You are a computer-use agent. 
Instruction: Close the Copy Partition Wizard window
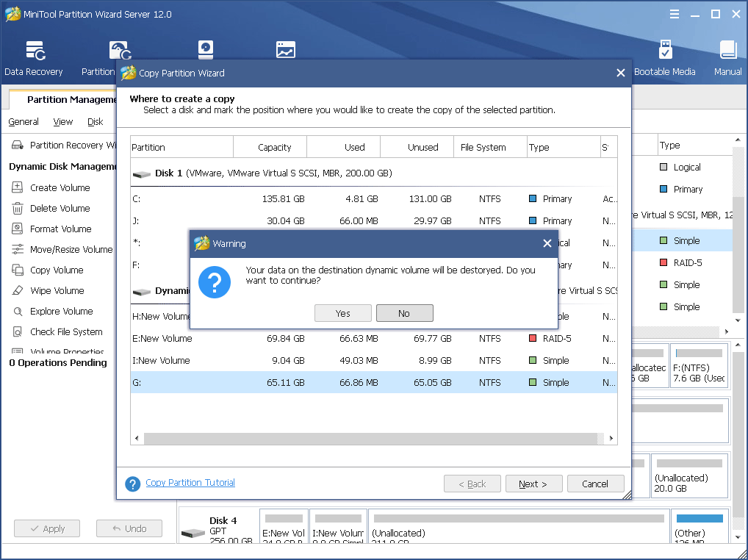(621, 73)
